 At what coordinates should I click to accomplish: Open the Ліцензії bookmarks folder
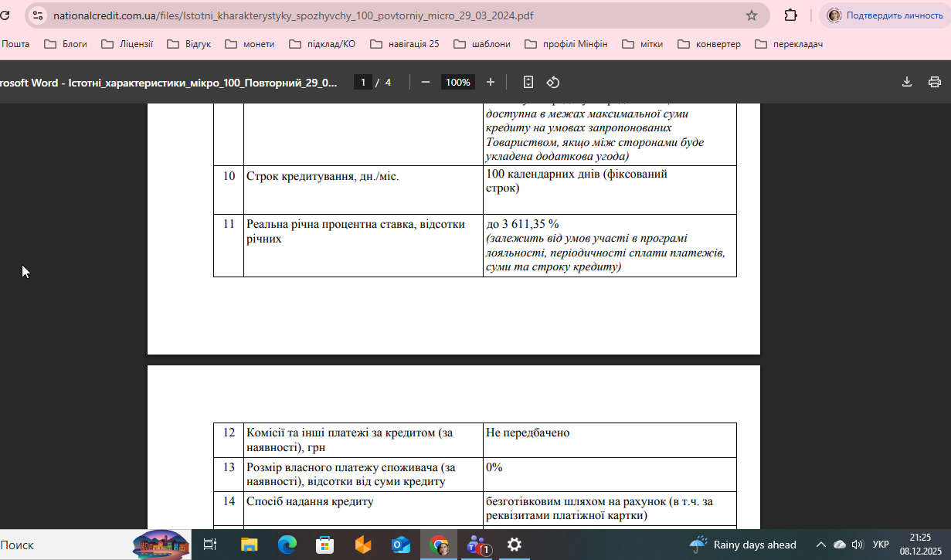click(127, 44)
